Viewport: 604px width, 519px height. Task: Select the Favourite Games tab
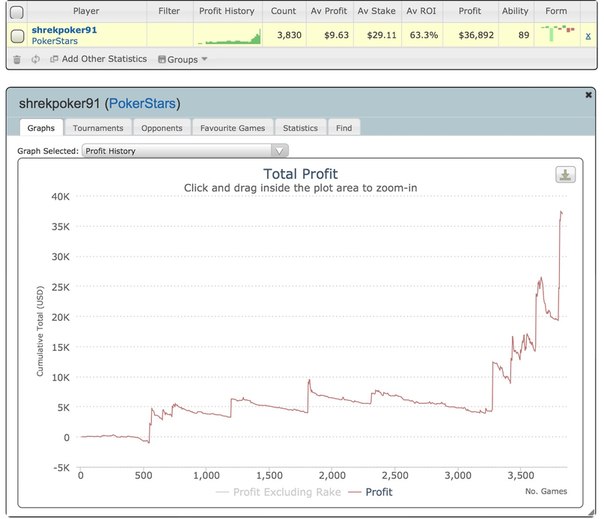(233, 128)
